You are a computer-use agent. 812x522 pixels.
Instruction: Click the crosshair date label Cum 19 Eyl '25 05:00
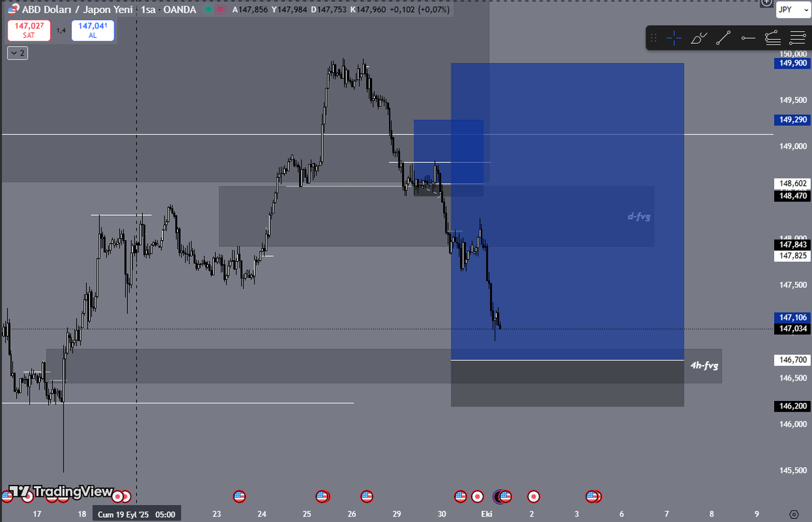tap(137, 514)
